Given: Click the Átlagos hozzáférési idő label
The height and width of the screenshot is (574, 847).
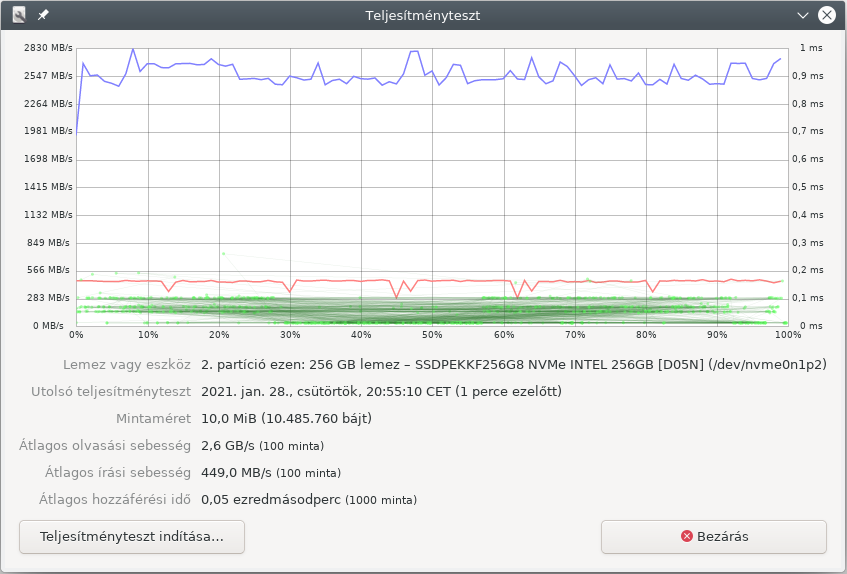Looking at the screenshot, I should click(115, 499).
